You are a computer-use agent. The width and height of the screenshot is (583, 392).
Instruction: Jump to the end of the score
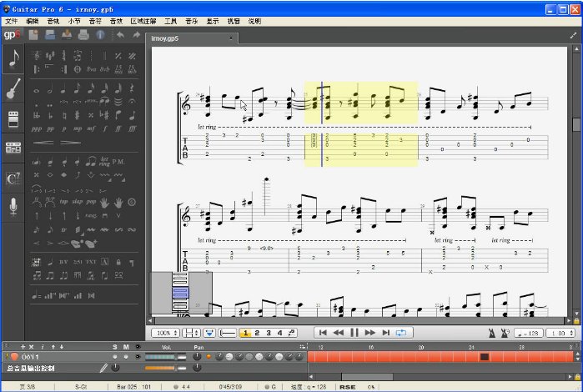(386, 333)
